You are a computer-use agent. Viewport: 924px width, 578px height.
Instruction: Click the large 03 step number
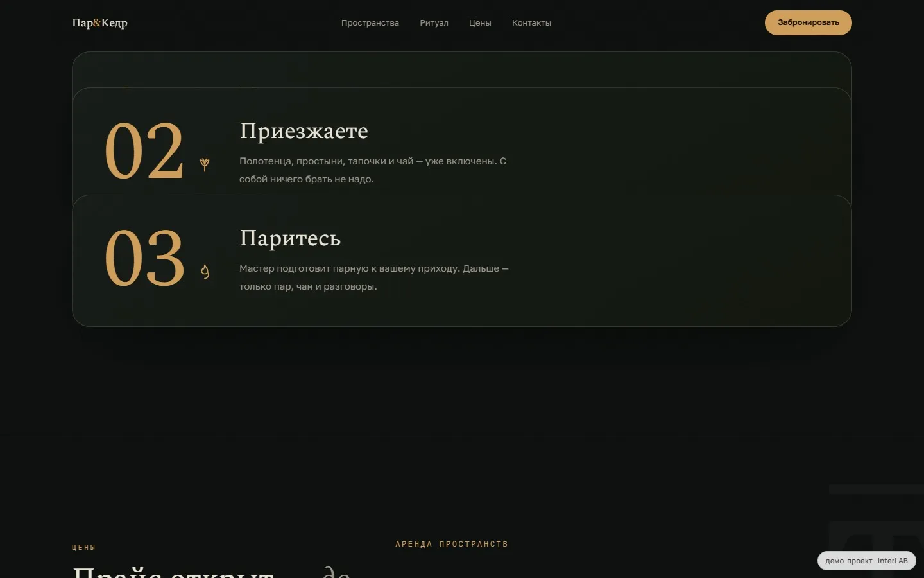tap(144, 259)
